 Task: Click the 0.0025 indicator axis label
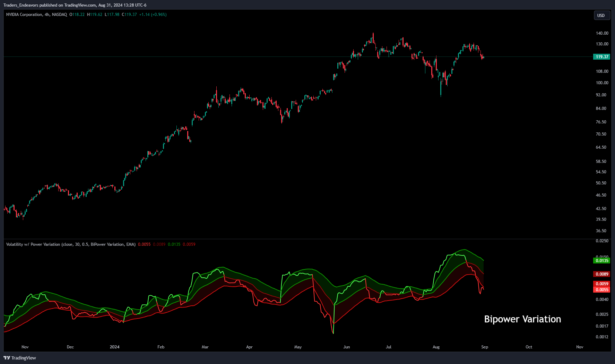click(602, 314)
